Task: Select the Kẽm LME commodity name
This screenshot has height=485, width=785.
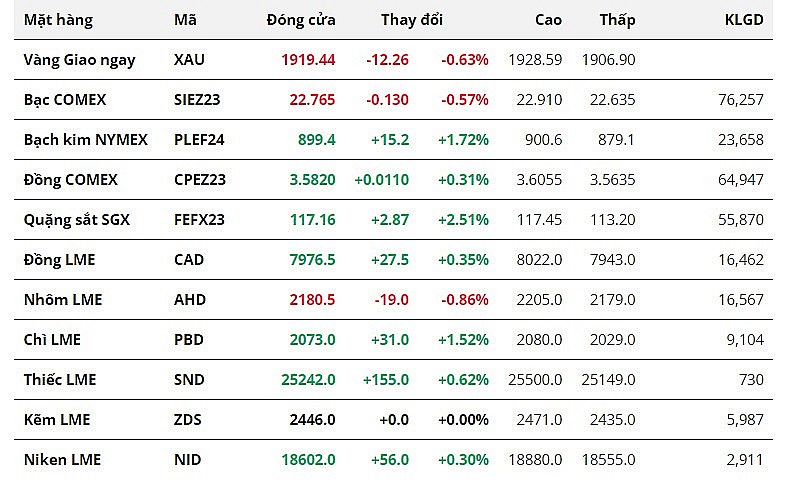Action: [x=57, y=420]
